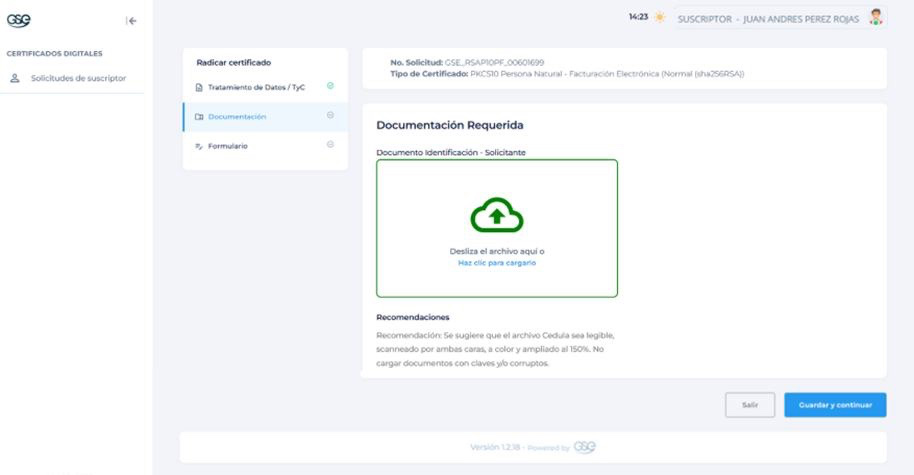
Task: Click Guardar y continuar button
Action: coord(835,404)
